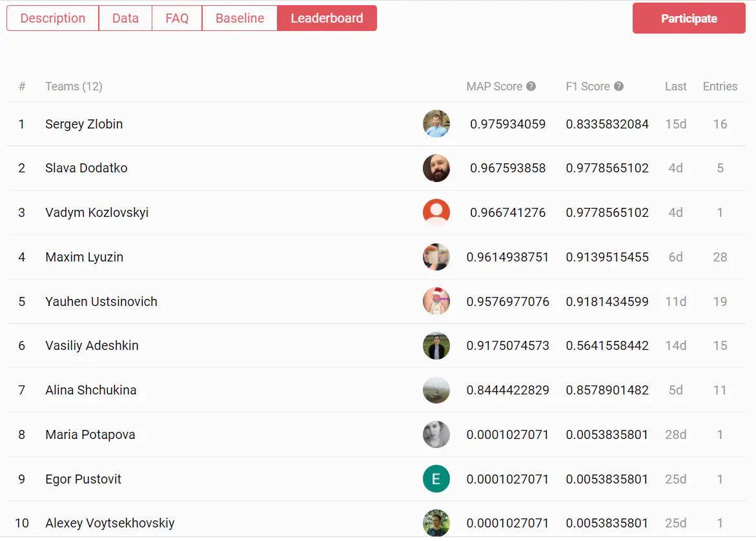Screen dimensions: 756x541
Task: Open Sergey Zlobin's team entry
Action: [84, 123]
